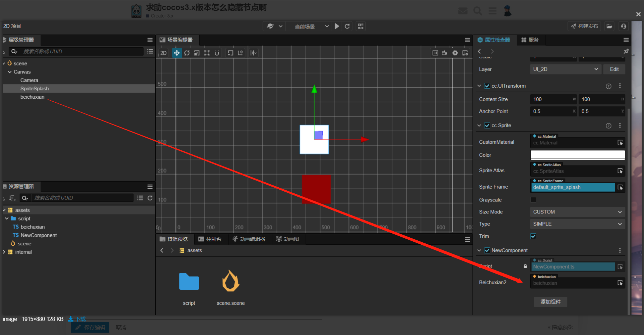Screen dimensions: 644x335
Task: Open the project folder icon beside 构建发布
Action: pos(609,26)
